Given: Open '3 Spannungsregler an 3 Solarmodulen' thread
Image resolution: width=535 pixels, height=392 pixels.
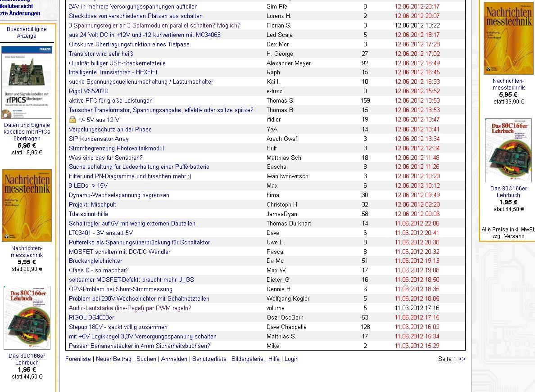Looking at the screenshot, I should tap(154, 26).
